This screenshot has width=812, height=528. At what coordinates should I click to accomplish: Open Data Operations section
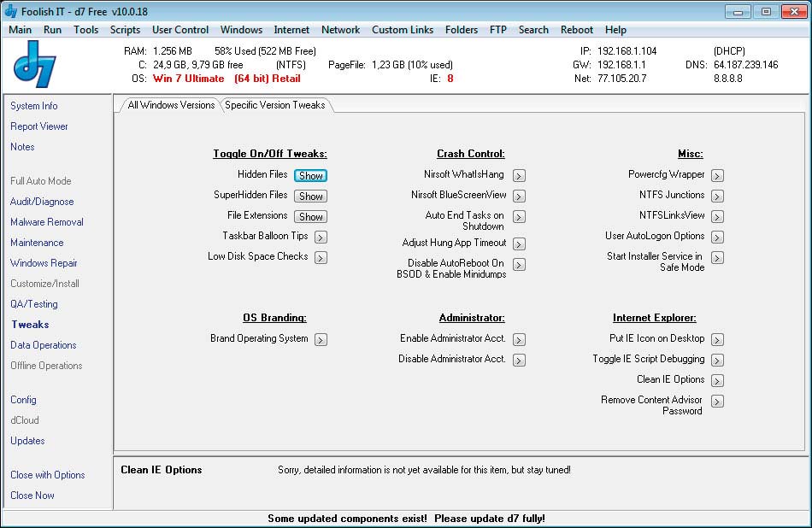[43, 345]
